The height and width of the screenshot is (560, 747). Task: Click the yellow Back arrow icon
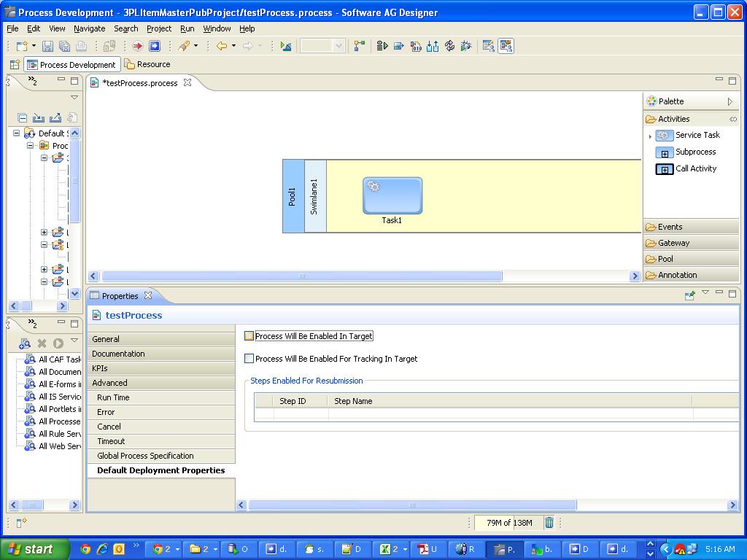(x=222, y=46)
